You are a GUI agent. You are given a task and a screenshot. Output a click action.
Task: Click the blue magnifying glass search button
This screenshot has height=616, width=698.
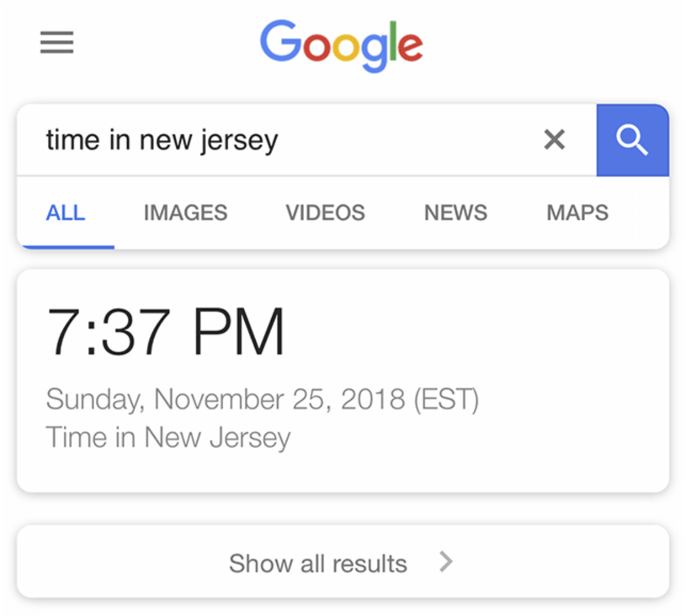pos(632,140)
